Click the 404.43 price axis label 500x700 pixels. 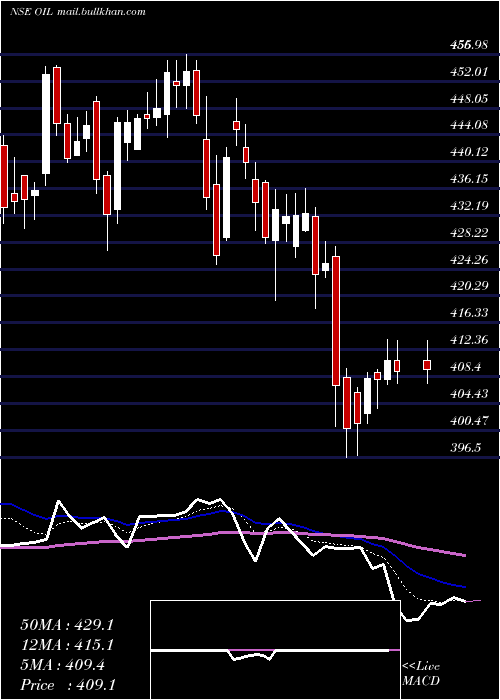click(x=469, y=394)
